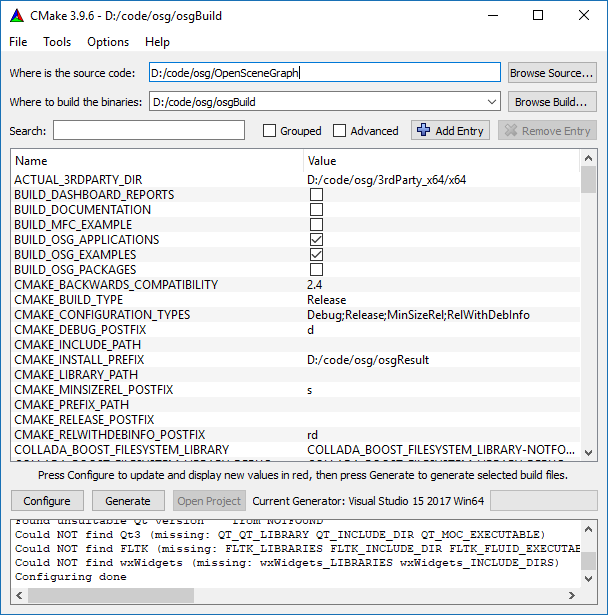Click the rd value of RELWITHDEBINFO postfix
Screen dimensions: 608x615
pos(312,435)
